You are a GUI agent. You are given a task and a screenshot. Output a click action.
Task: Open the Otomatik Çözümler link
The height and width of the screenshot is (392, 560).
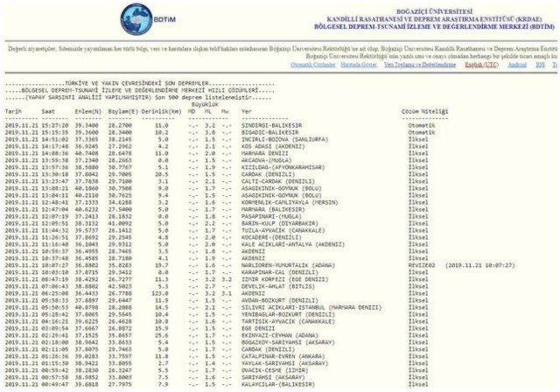point(313,65)
